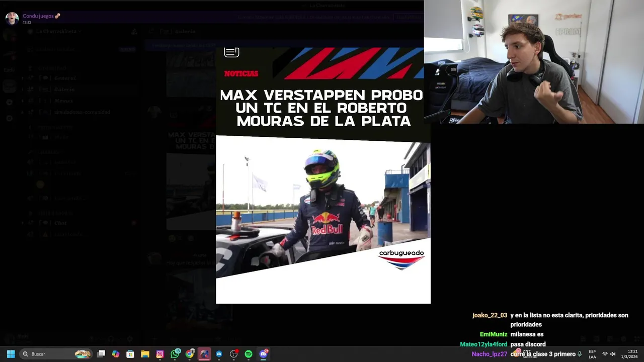644x362 pixels.
Task: Switch to OBS Studio in taskbar
Action: tap(233, 354)
